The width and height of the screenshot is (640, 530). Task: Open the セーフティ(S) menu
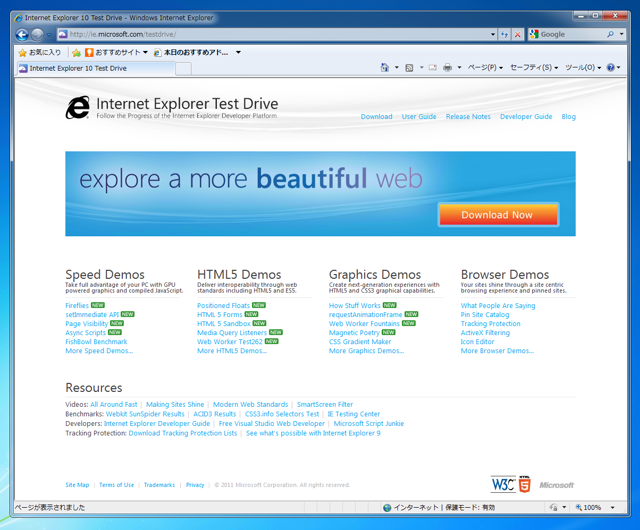point(534,68)
